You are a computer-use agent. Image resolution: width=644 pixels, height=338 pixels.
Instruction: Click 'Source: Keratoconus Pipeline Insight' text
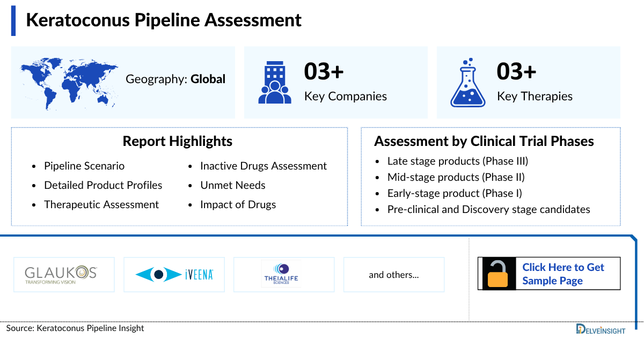coord(75,328)
